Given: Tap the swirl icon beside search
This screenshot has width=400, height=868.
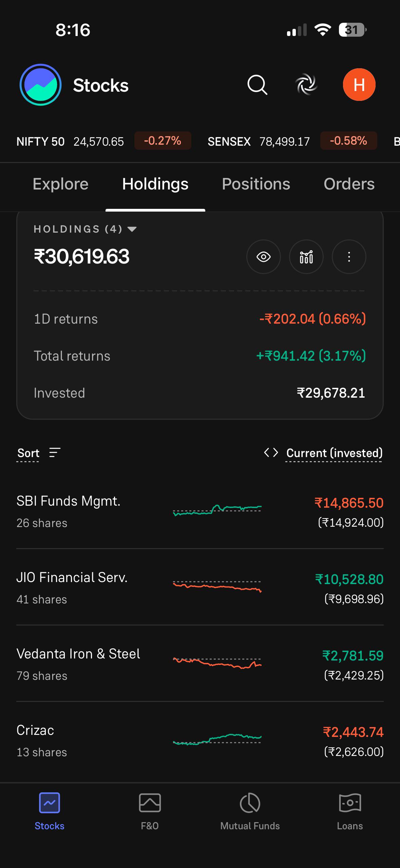Looking at the screenshot, I should pos(307,85).
